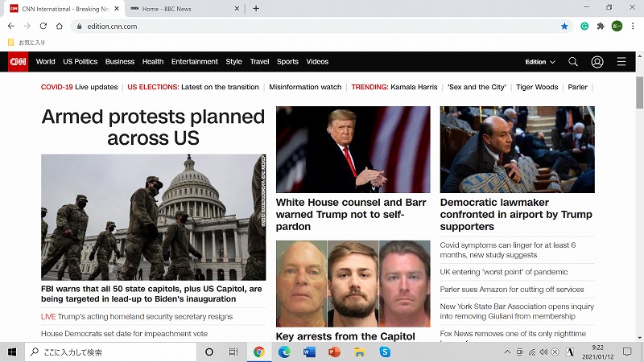Open a new tab with plus button

[x=256, y=8]
